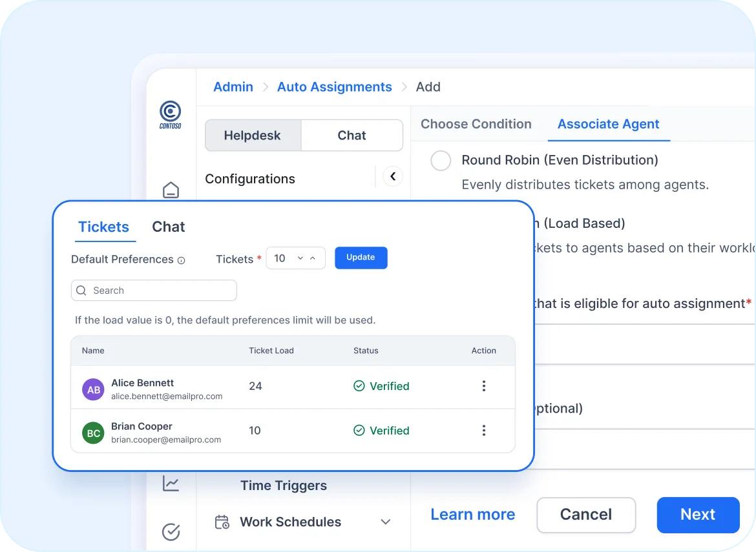Open Time Triggers menu item
The image size is (756, 552).
(284, 486)
